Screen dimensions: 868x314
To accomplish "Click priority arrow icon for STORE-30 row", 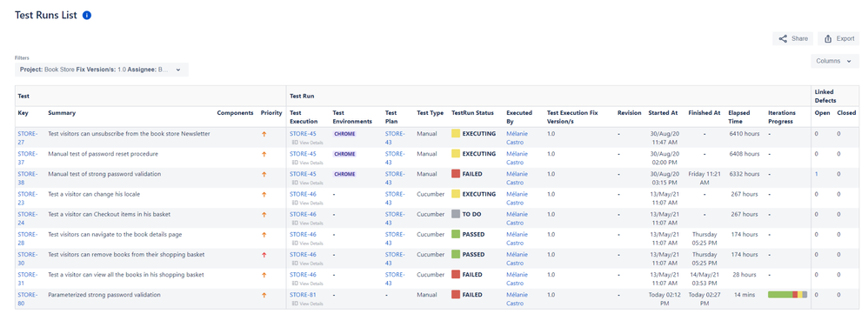I will [x=264, y=255].
